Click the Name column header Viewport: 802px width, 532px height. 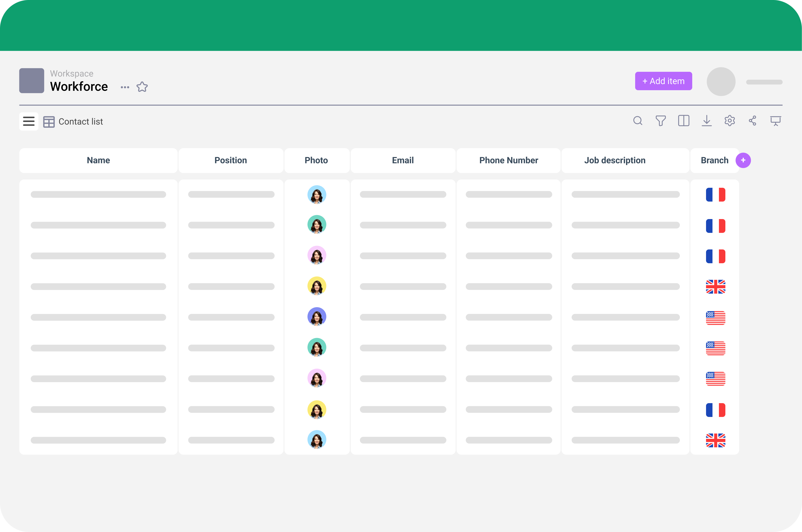point(98,160)
